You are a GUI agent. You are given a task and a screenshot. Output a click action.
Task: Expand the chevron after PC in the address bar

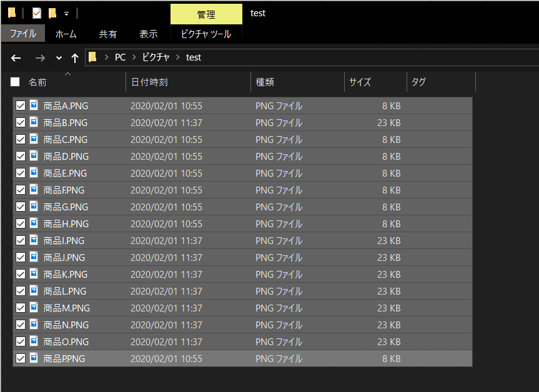click(134, 57)
